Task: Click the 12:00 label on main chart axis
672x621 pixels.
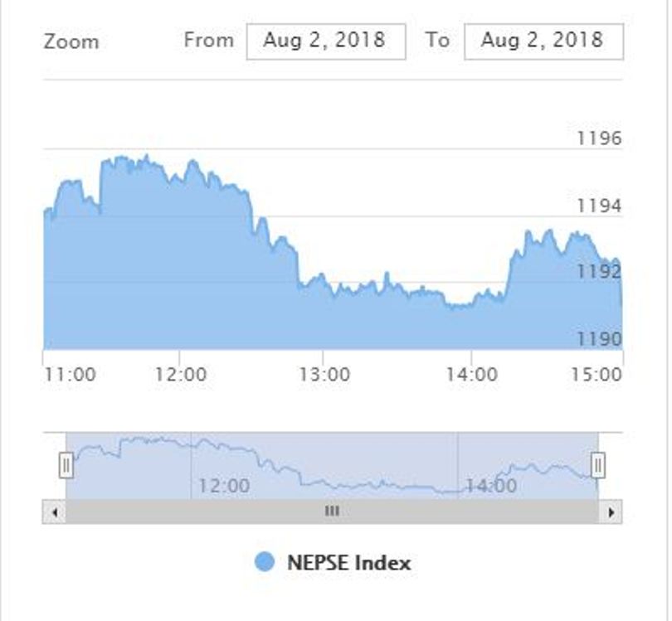Action: 180,375
